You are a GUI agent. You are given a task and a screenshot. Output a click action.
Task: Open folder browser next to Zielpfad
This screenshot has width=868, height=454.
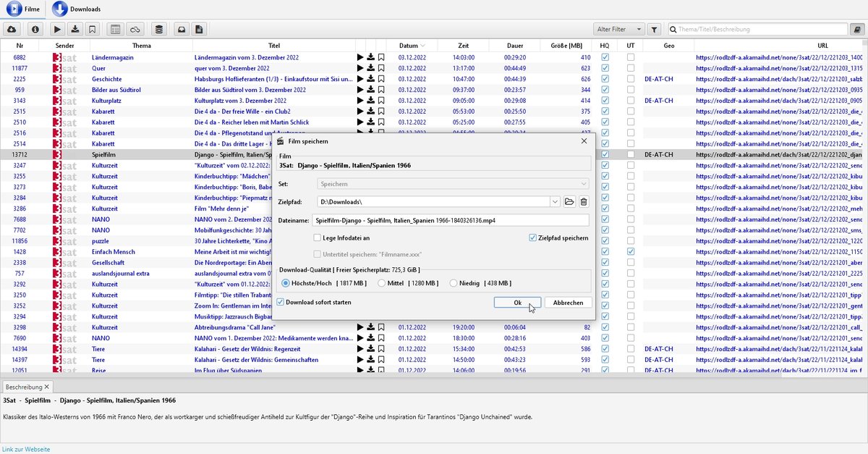point(569,202)
